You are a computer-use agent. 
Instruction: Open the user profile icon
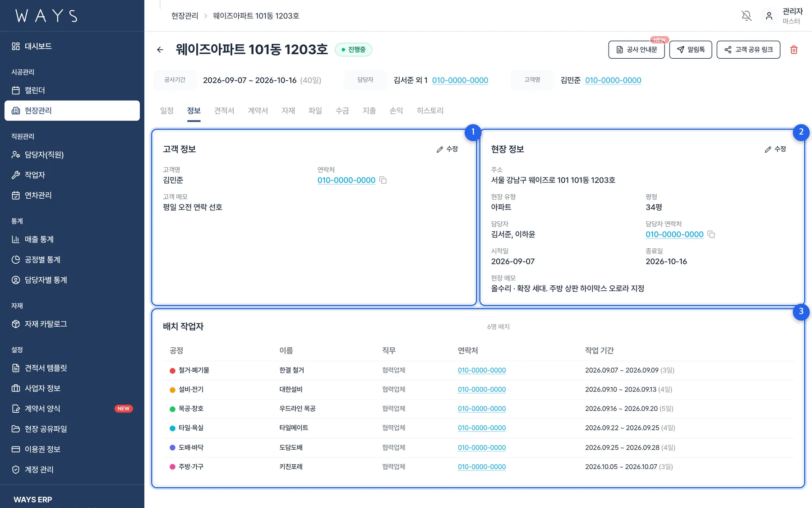tap(769, 16)
